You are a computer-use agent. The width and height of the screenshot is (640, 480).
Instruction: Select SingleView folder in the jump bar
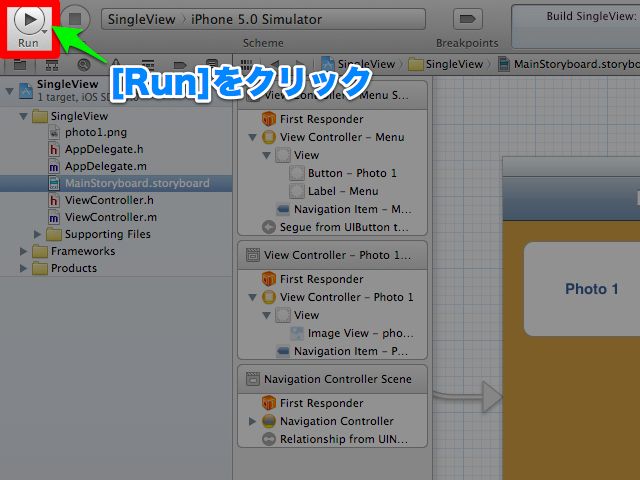tap(446, 64)
